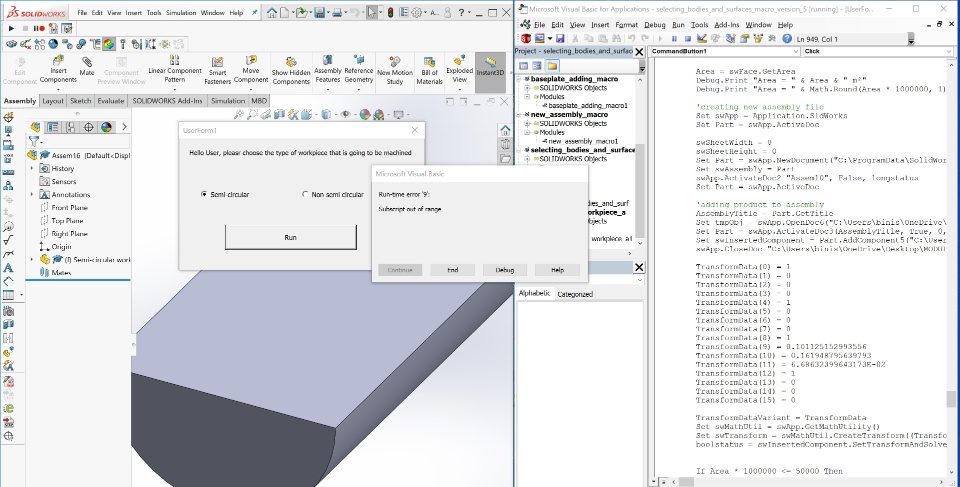Select Mates in the feature tree
This screenshot has width=960, height=487.
tap(55, 273)
